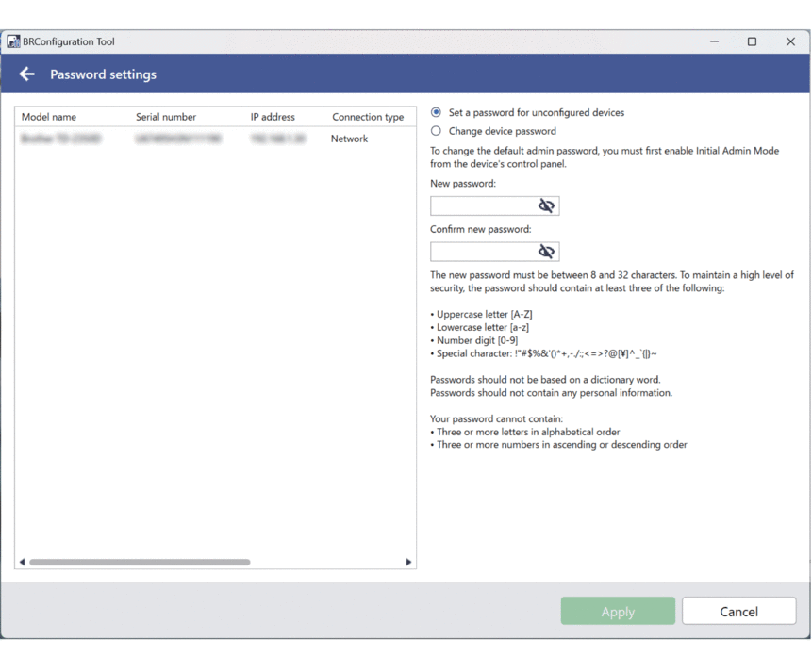Show the New password field characters
812x672 pixels.
(x=546, y=205)
